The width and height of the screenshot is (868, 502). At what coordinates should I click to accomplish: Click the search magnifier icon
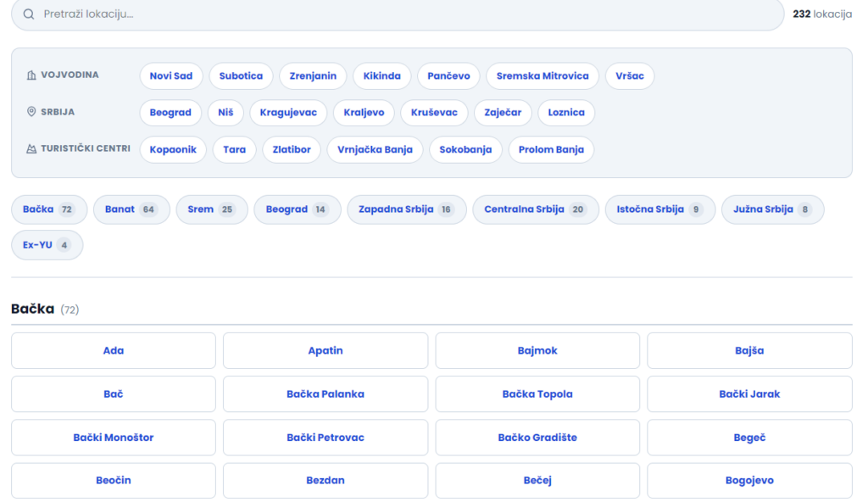(29, 14)
